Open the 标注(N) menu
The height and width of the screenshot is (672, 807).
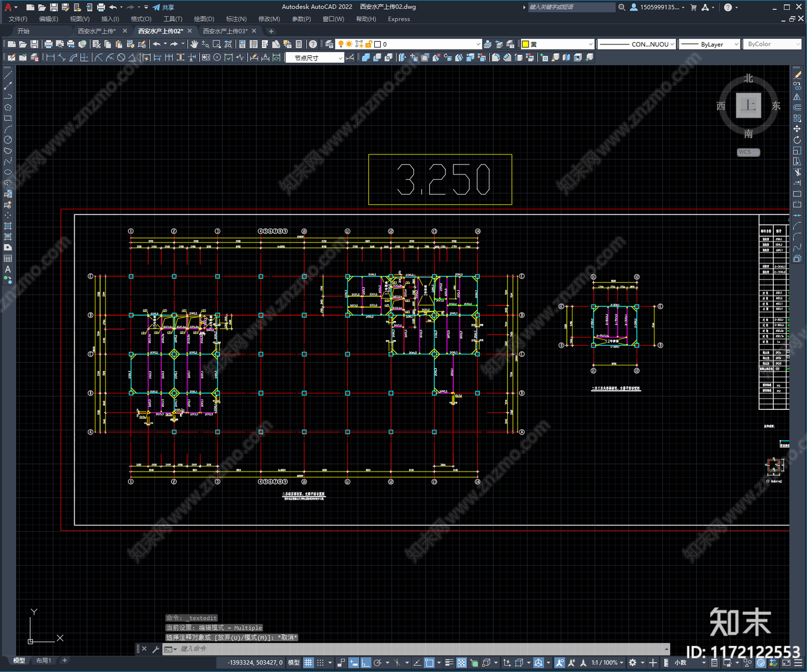(236, 19)
